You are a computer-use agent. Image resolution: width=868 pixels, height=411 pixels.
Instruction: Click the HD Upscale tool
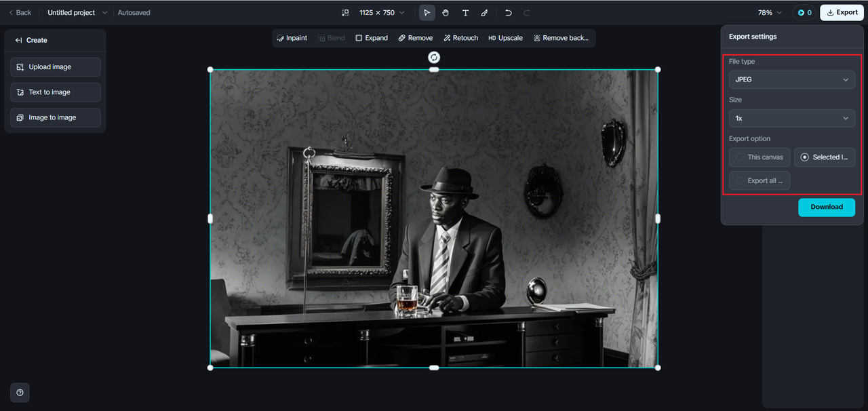pyautogui.click(x=505, y=38)
